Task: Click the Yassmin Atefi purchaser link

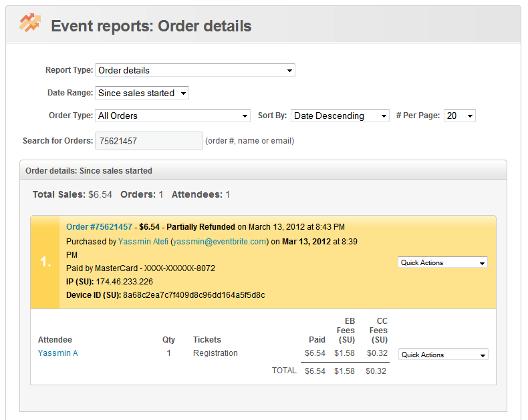Action: tap(143, 242)
